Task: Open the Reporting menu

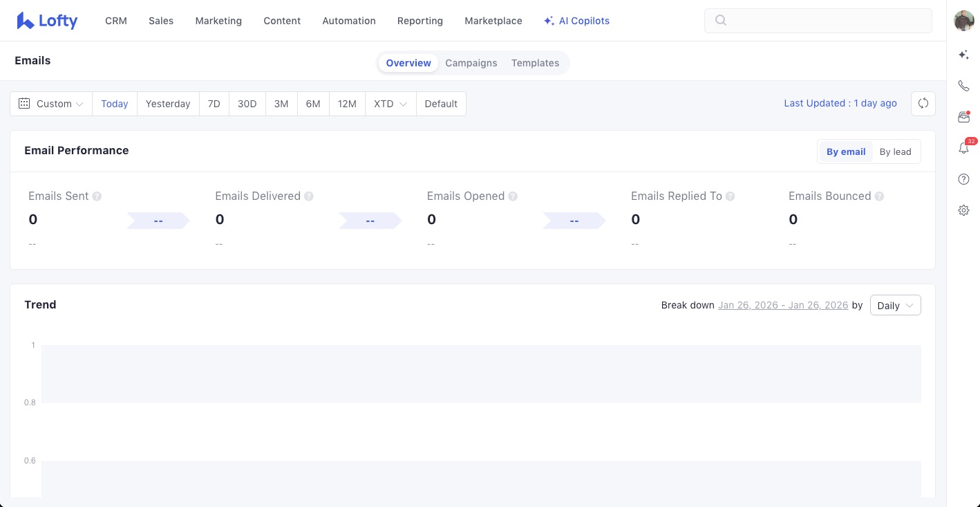Action: 420,21
